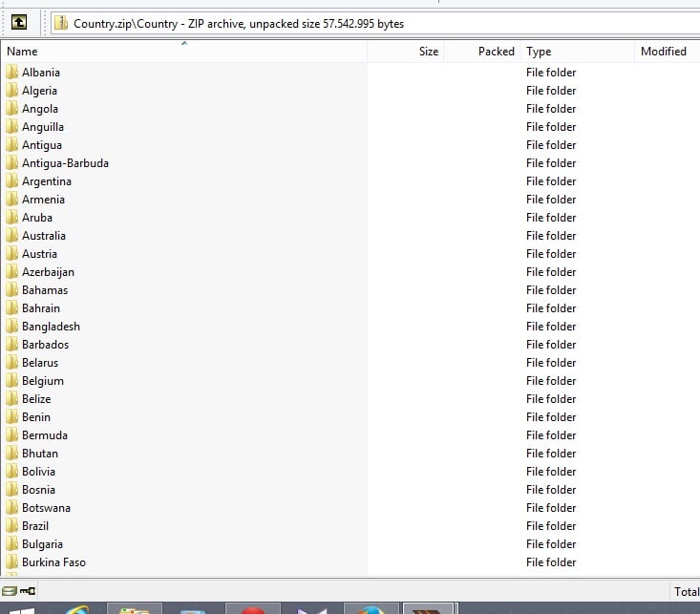This screenshot has width=700, height=614.
Task: Click the Anguilla folder icon
Action: (x=12, y=126)
